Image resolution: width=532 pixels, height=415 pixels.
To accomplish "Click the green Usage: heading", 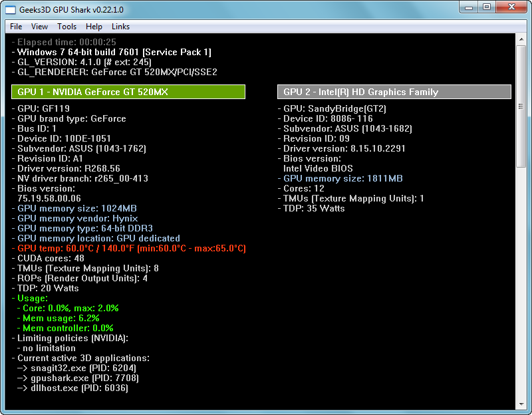I will [x=30, y=298].
